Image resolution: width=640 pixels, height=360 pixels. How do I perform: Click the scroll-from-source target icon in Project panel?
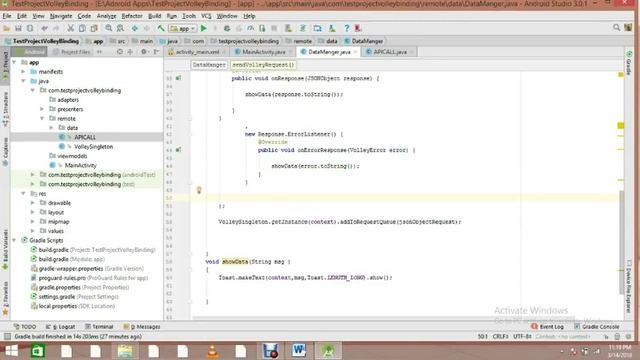click(120, 52)
